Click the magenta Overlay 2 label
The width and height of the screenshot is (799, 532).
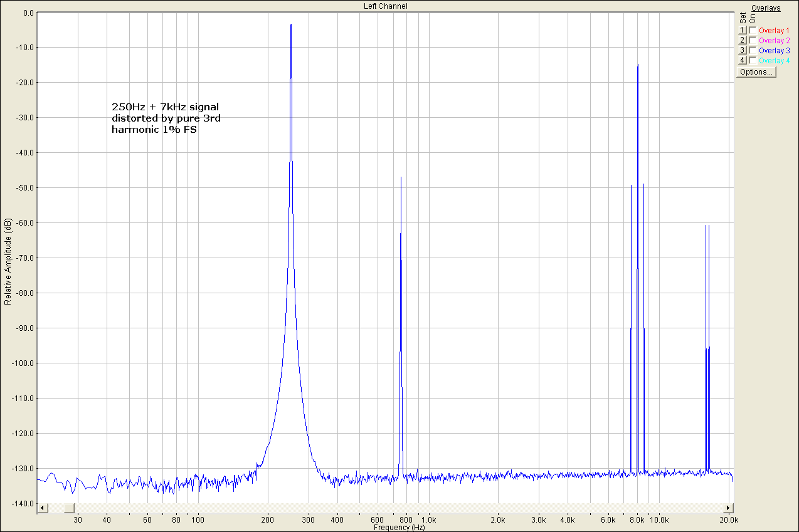[774, 41]
